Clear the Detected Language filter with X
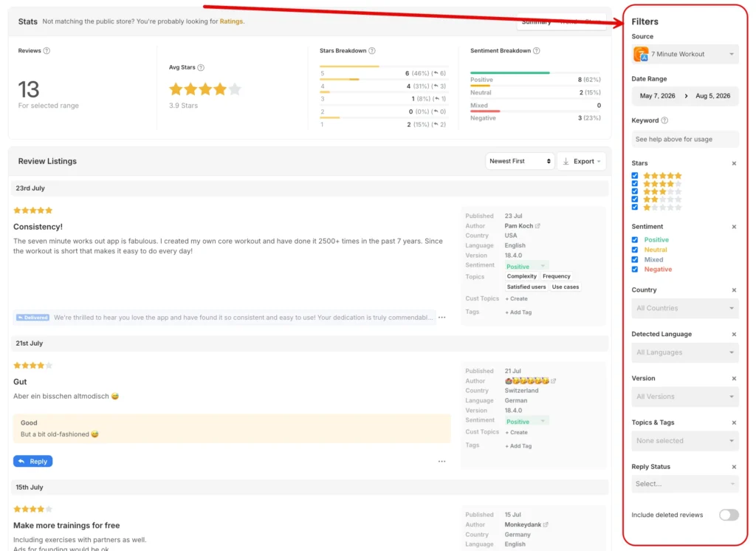756x551 pixels. click(x=734, y=335)
